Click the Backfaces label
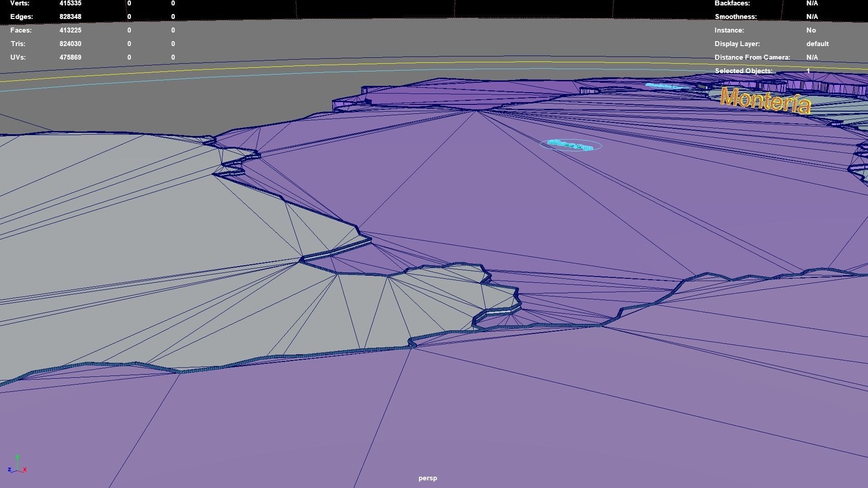 click(732, 3)
